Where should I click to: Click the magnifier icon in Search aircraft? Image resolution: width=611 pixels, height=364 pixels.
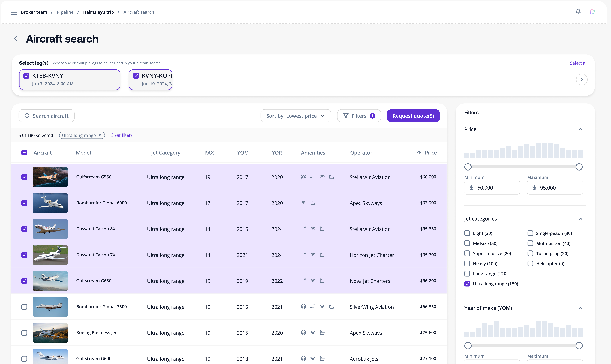coord(27,116)
